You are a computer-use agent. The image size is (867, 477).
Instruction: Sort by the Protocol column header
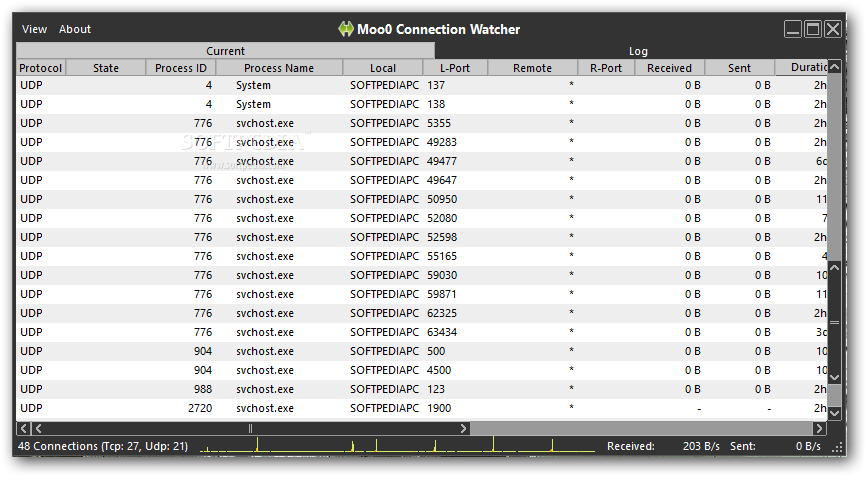(x=41, y=68)
